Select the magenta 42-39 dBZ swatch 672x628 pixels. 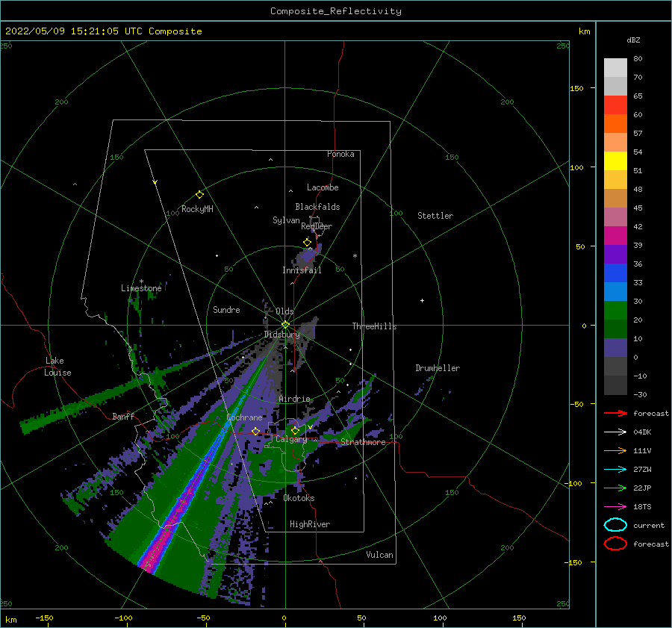615,236
